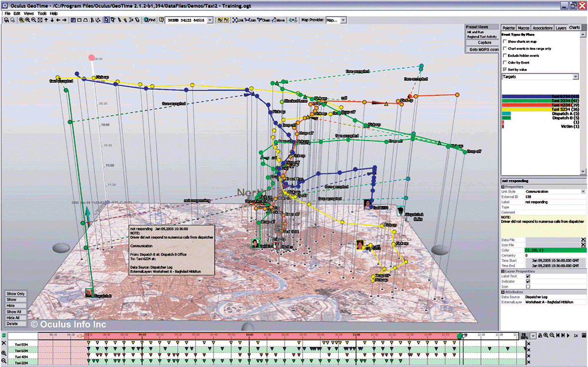
Task: Collapse the Layer Properties section
Action: coord(503,271)
